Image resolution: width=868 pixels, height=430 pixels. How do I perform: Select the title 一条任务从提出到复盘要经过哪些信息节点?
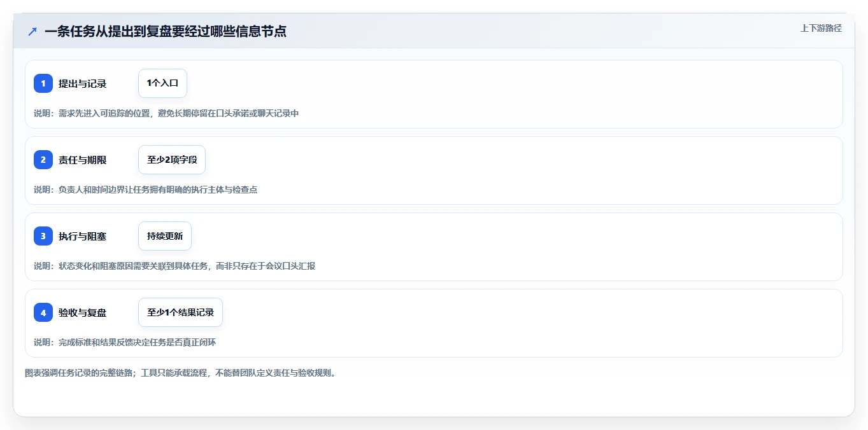point(166,31)
